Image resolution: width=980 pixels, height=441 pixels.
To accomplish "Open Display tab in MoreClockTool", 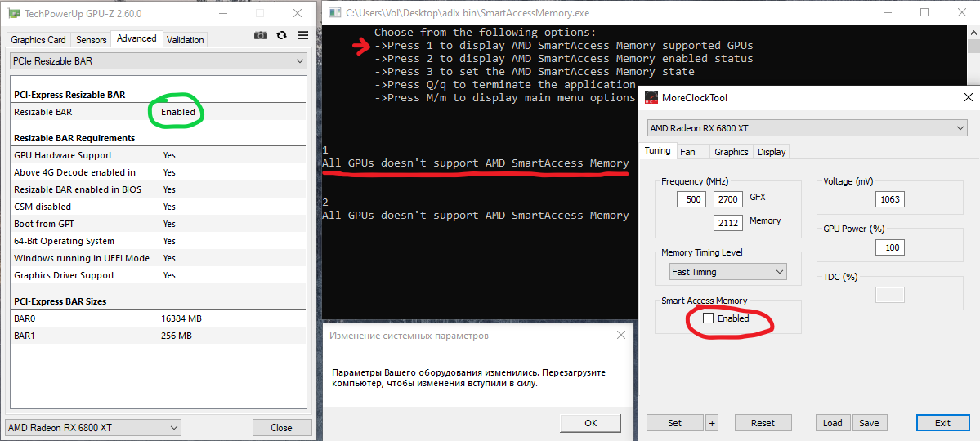I will point(772,152).
